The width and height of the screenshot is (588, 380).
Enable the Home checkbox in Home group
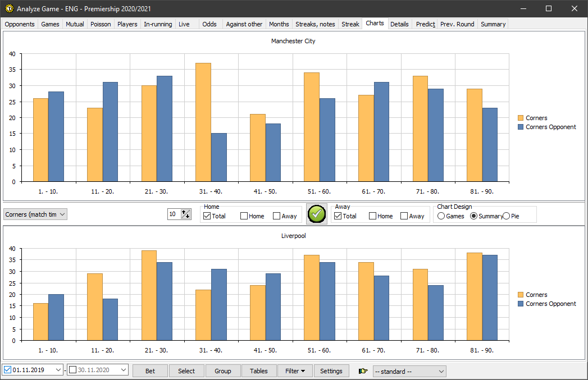[244, 216]
